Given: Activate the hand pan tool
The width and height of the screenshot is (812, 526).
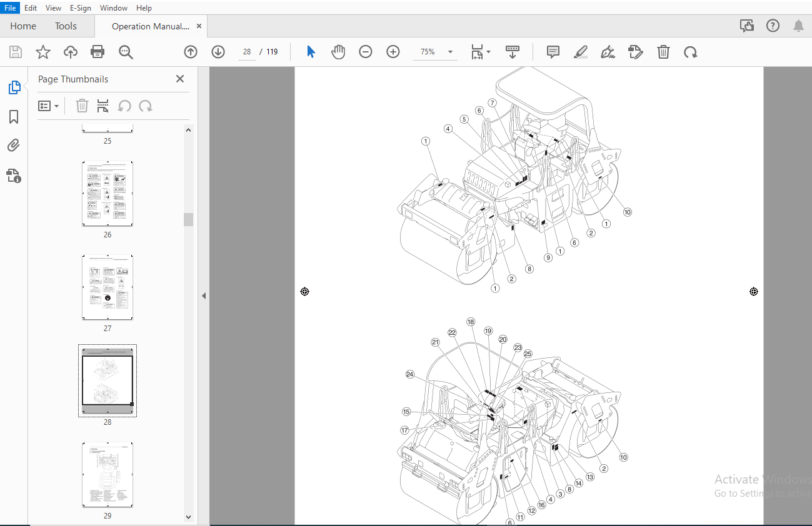Looking at the screenshot, I should click(x=338, y=52).
